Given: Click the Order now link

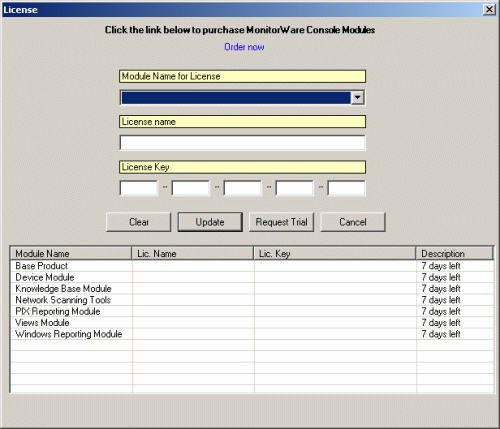Looking at the screenshot, I should pos(244,47).
